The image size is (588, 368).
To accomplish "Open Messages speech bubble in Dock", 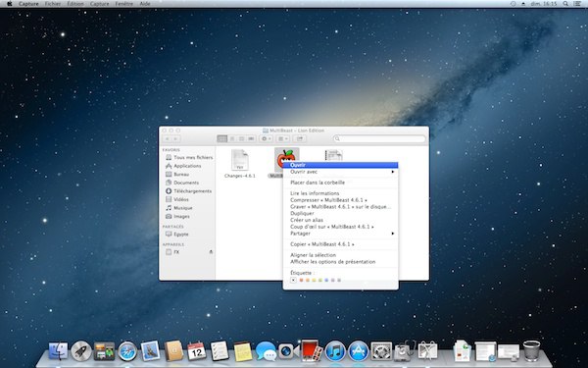I will (x=266, y=351).
